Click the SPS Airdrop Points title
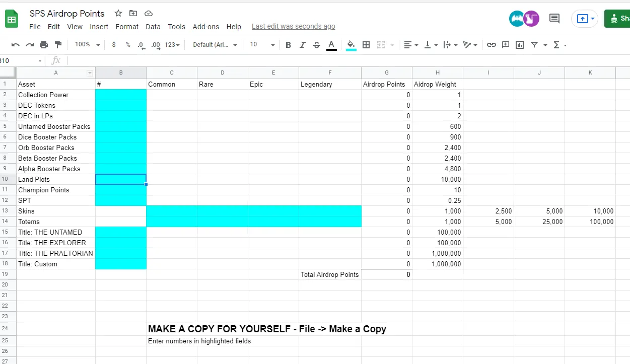The image size is (630, 364). click(x=67, y=14)
